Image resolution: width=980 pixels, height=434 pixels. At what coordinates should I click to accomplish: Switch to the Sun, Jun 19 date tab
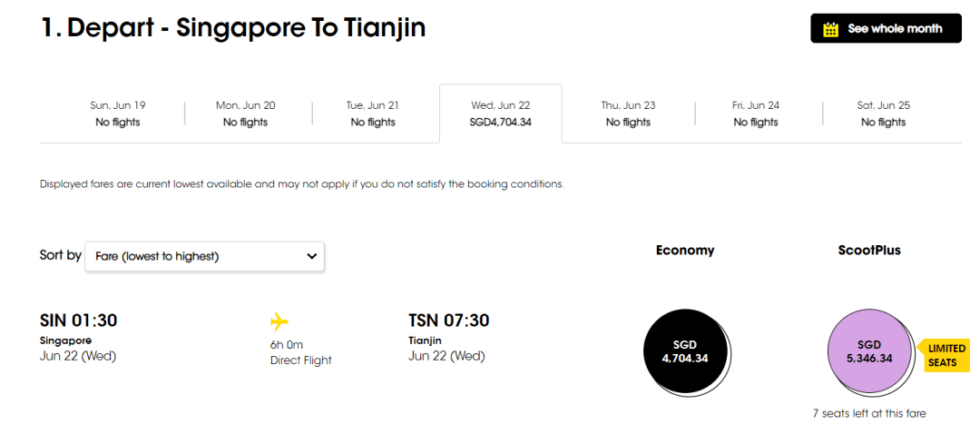[118, 113]
